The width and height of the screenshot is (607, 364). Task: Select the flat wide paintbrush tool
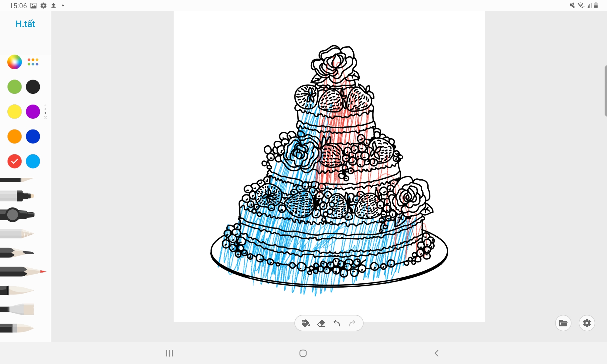pyautogui.click(x=17, y=309)
